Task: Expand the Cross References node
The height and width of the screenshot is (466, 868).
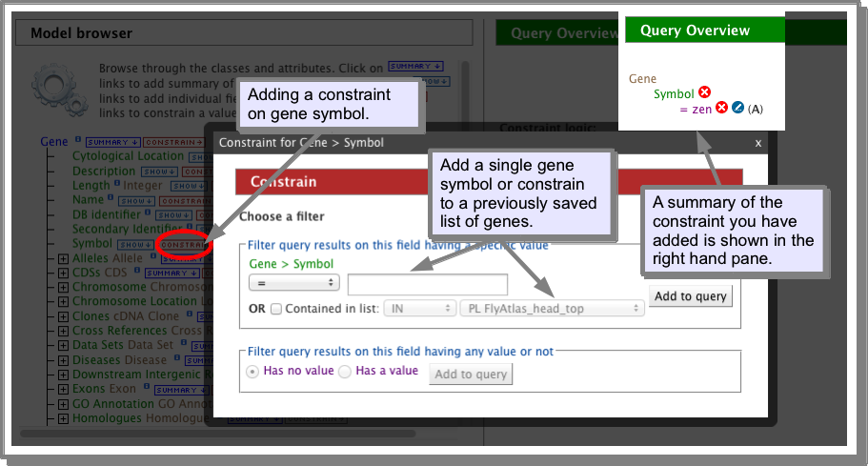Action: (x=63, y=332)
